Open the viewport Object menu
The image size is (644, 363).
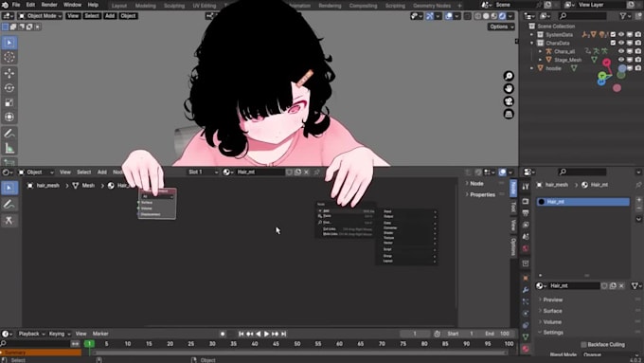tap(128, 16)
